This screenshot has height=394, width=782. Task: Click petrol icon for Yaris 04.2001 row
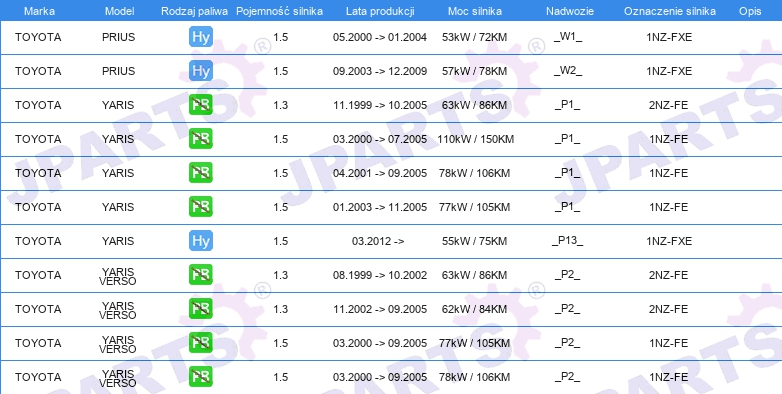point(201,173)
